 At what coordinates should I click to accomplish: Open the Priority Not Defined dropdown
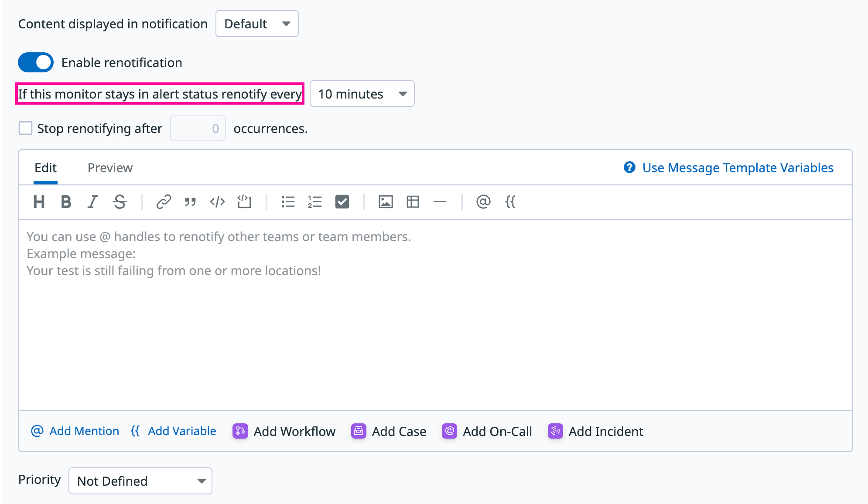coord(140,481)
